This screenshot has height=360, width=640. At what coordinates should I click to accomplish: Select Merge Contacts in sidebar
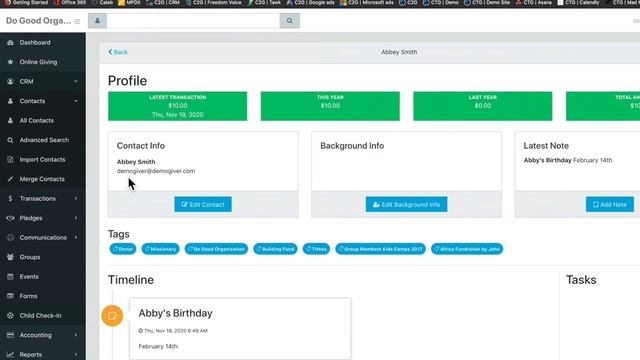(43, 179)
